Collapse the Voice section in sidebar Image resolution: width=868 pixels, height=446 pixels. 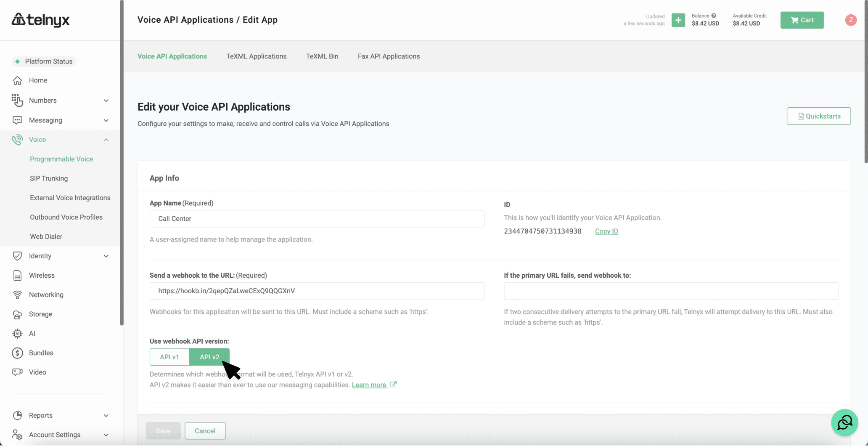pos(106,139)
